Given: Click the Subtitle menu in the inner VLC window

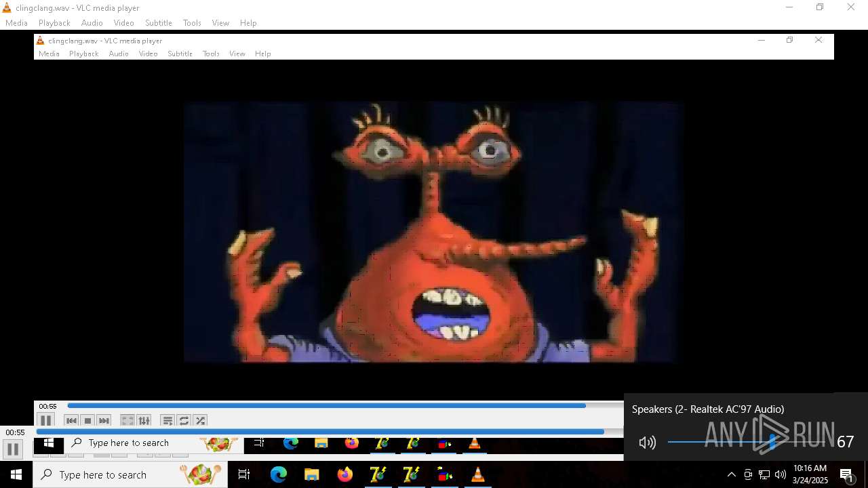Looking at the screenshot, I should click(180, 54).
